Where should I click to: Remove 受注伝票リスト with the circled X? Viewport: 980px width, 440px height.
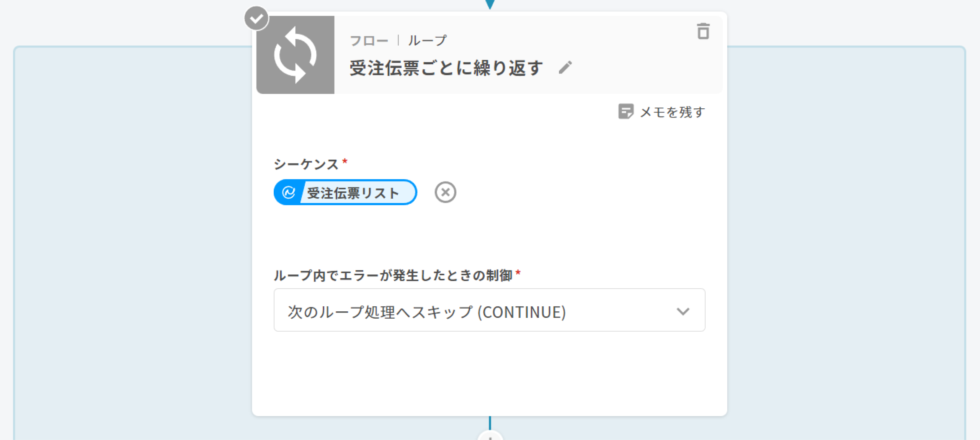click(x=445, y=192)
